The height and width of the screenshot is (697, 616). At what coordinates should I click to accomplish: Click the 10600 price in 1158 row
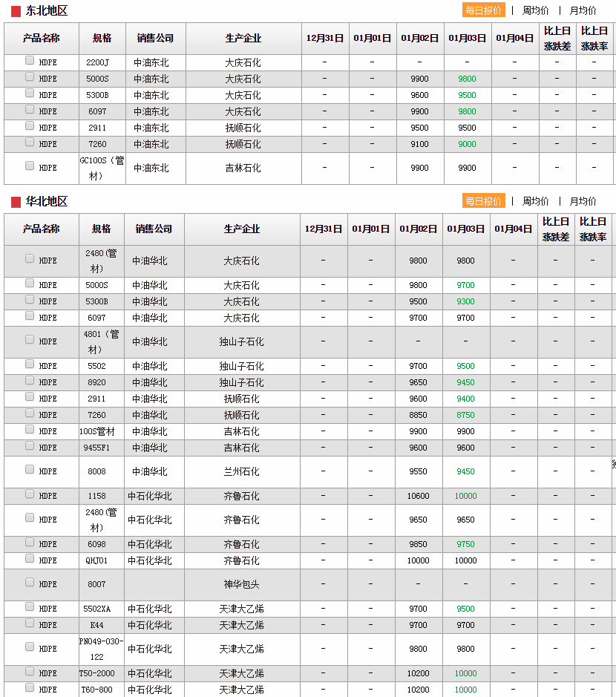[x=419, y=496]
